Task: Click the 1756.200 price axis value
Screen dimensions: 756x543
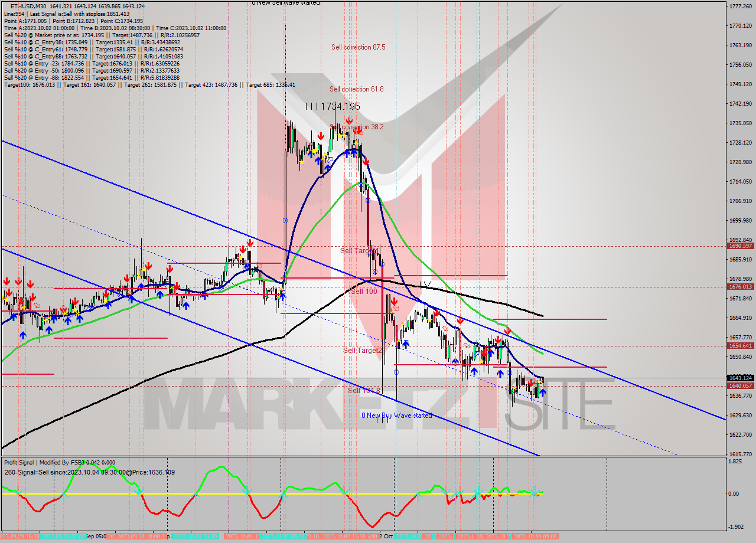Action: click(x=740, y=64)
